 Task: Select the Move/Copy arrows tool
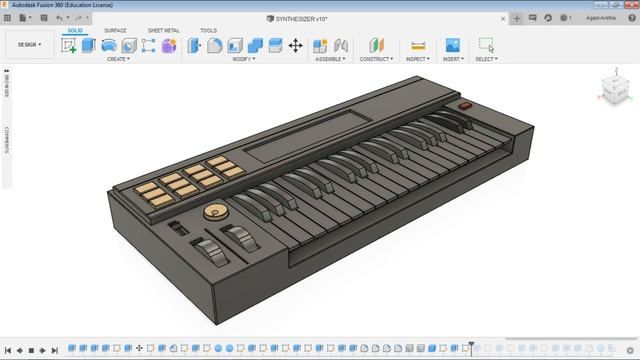[296, 45]
